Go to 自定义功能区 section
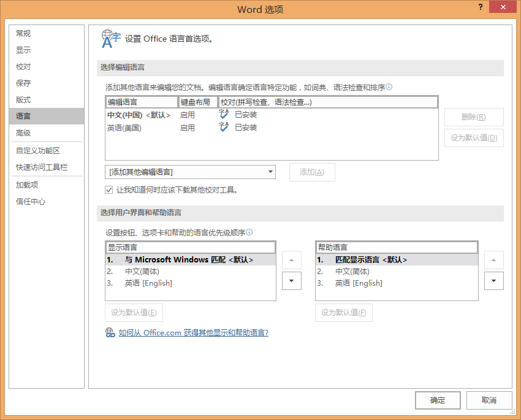 tap(38, 151)
